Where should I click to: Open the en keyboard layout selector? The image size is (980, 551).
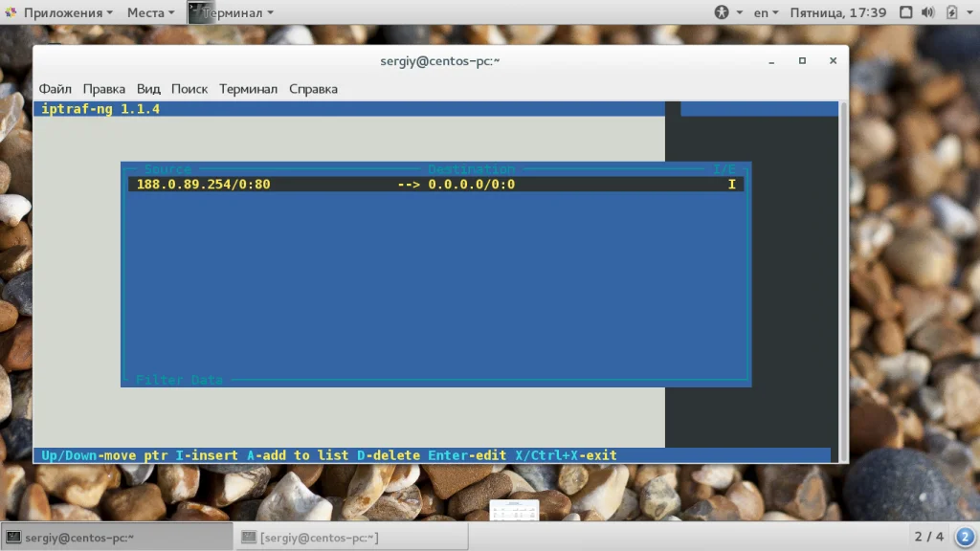(x=766, y=12)
